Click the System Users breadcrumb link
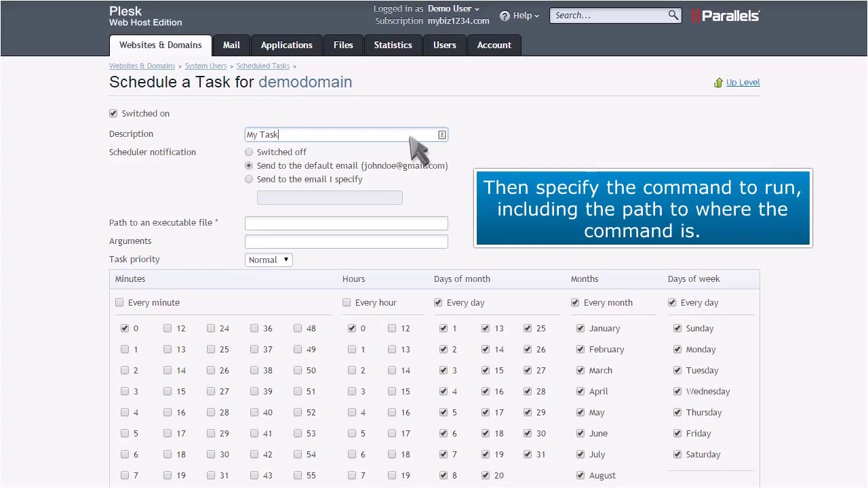The image size is (868, 488). pos(205,66)
